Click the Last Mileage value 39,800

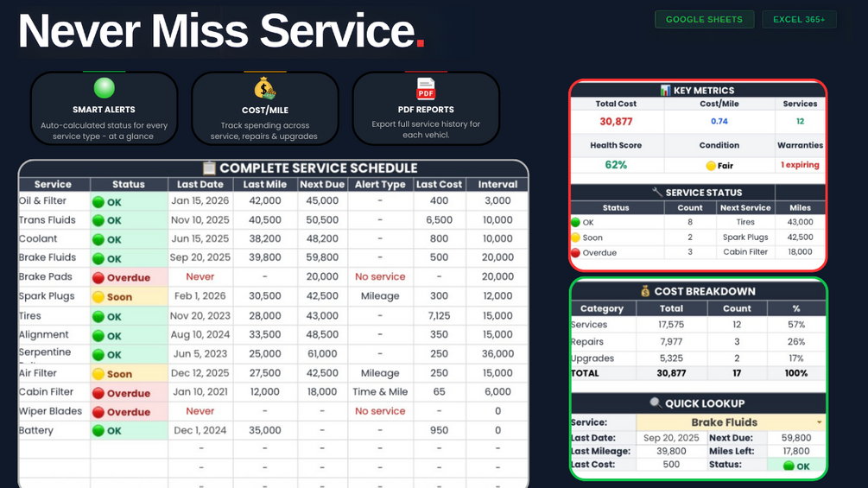[671, 451]
